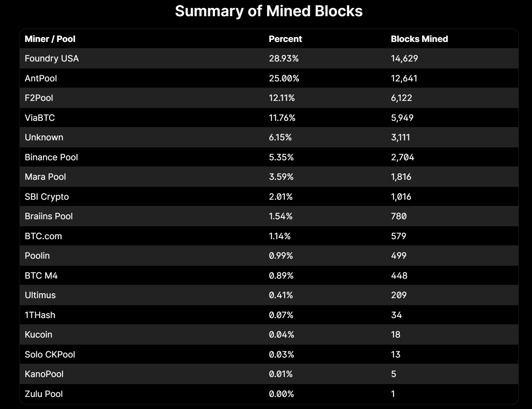Open the BTC.com pool entry
Viewport: 532px width, 409px height.
pos(43,236)
